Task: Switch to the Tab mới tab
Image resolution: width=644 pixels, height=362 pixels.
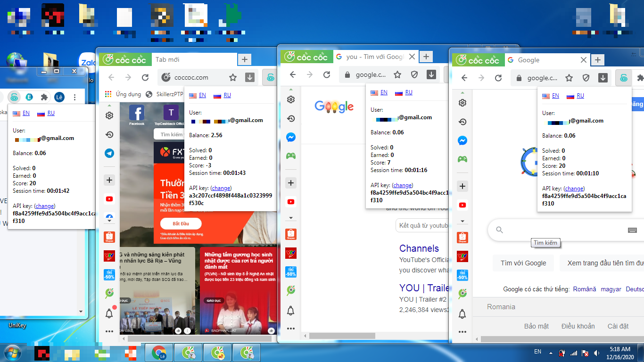Action: [195, 59]
